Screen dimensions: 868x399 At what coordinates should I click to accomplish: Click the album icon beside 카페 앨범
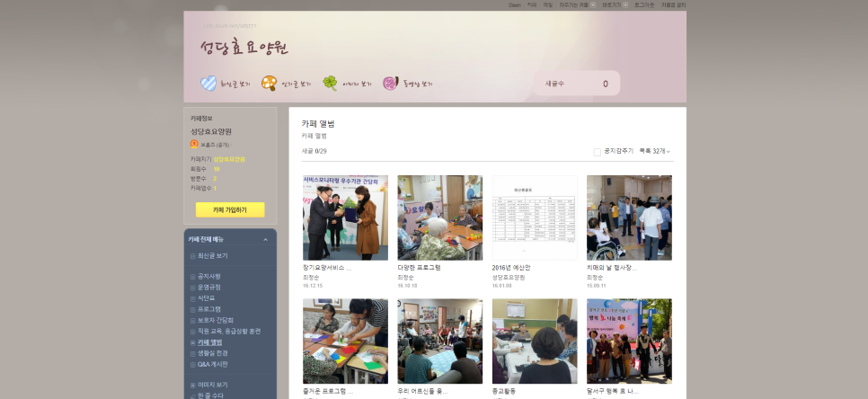pyautogui.click(x=192, y=343)
